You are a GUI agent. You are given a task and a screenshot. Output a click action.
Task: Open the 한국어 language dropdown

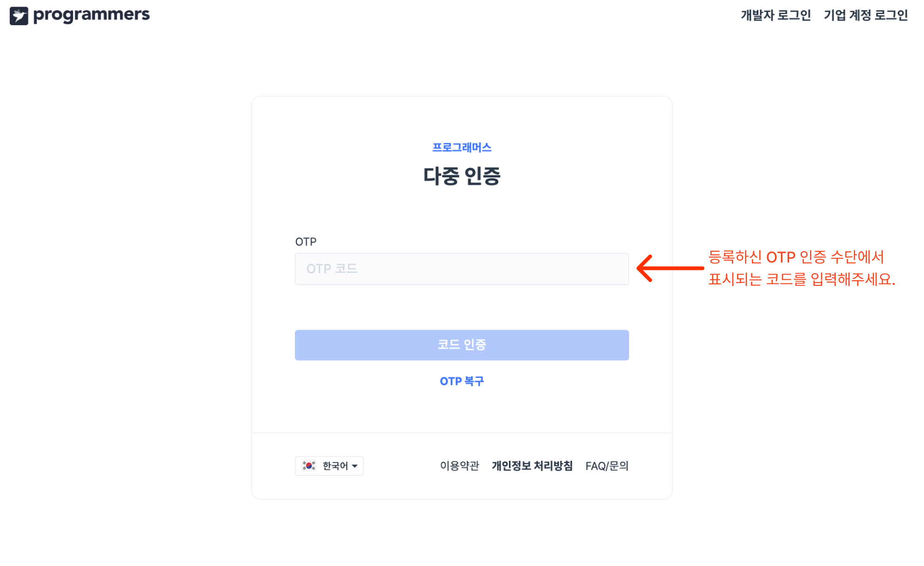(335, 466)
